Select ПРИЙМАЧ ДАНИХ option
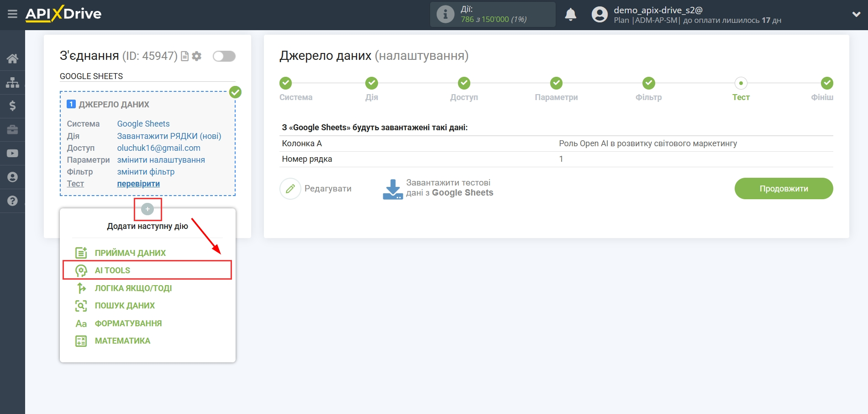 tap(130, 253)
